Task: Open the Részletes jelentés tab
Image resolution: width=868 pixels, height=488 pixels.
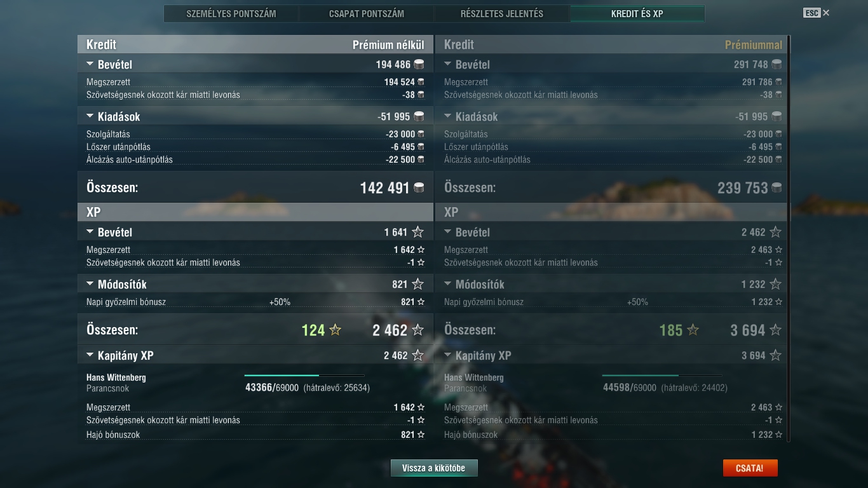Action: pos(502,13)
